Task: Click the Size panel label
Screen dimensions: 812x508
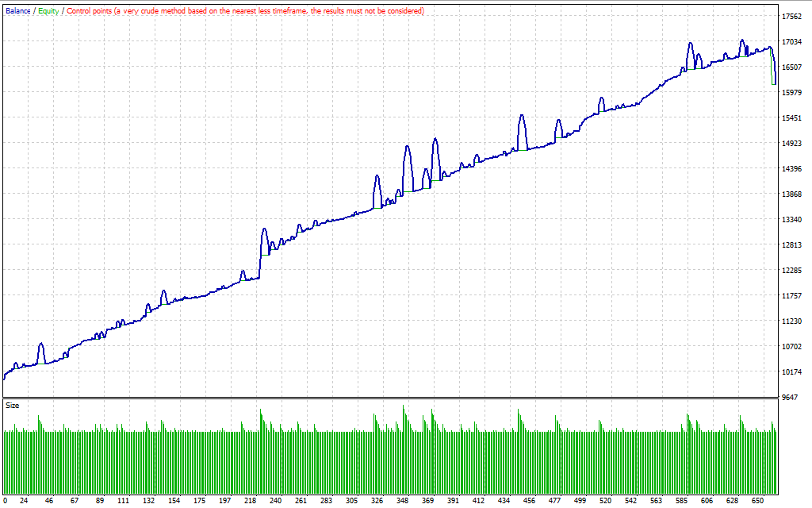Action: (x=13, y=406)
